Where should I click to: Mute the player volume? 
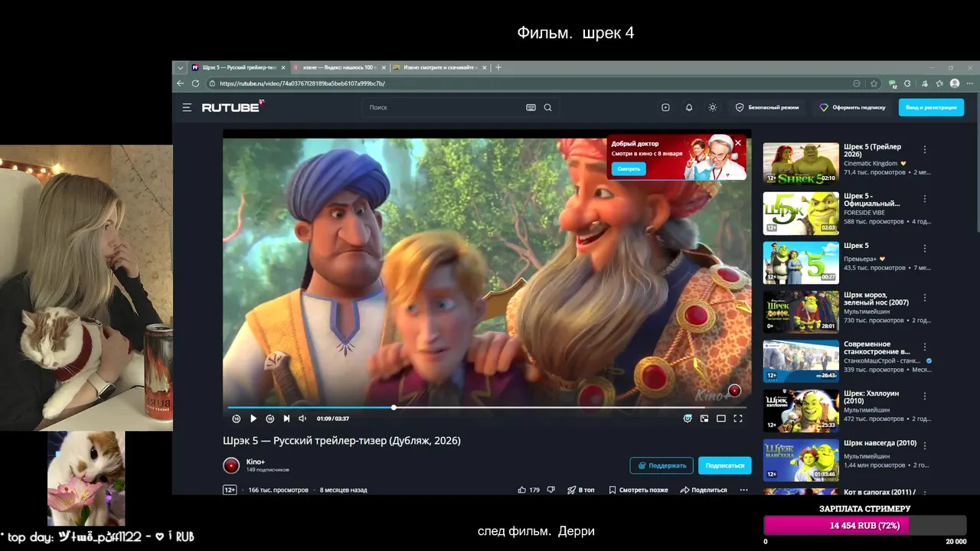pos(302,419)
